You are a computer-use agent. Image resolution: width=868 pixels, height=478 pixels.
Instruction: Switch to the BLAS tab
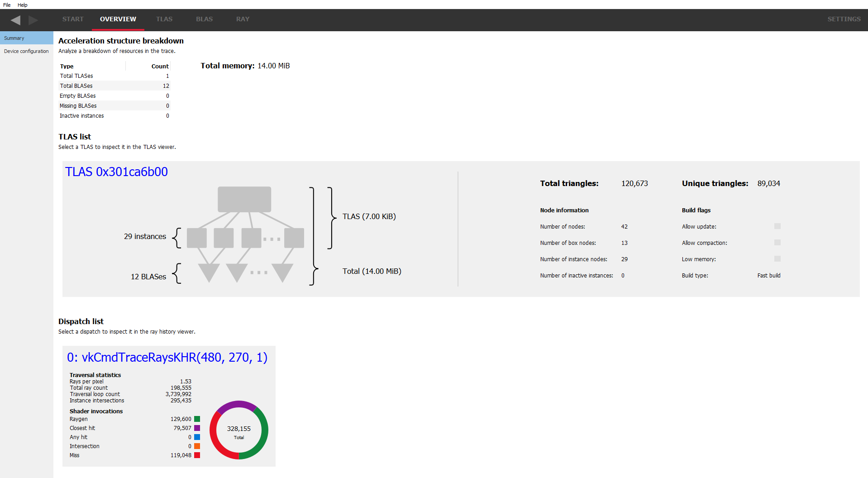(204, 19)
